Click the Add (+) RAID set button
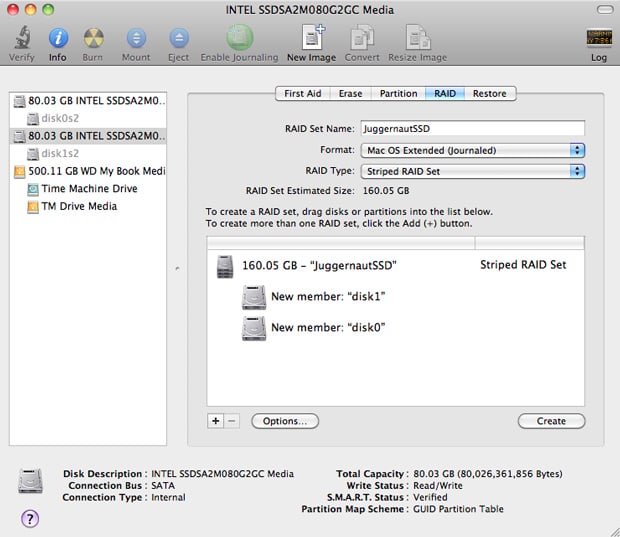The image size is (620, 537). pyautogui.click(x=215, y=421)
